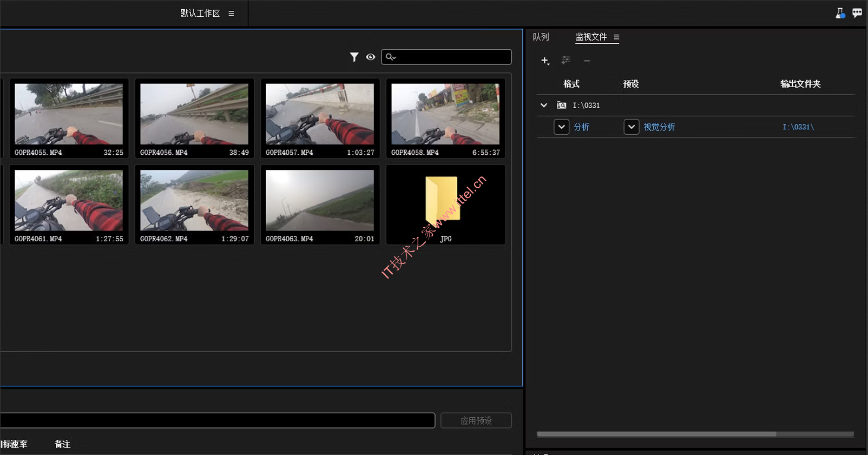This screenshot has width=868, height=455.
Task: Open the 监视文件 panel menu icon
Action: click(x=616, y=37)
